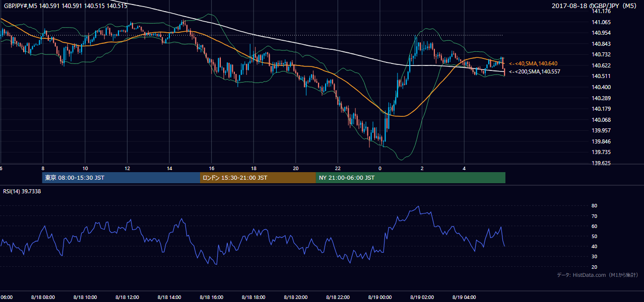The height and width of the screenshot is (302, 644).
Task: Click the 8/19 00:00 bottom time label
Action: (x=380, y=297)
